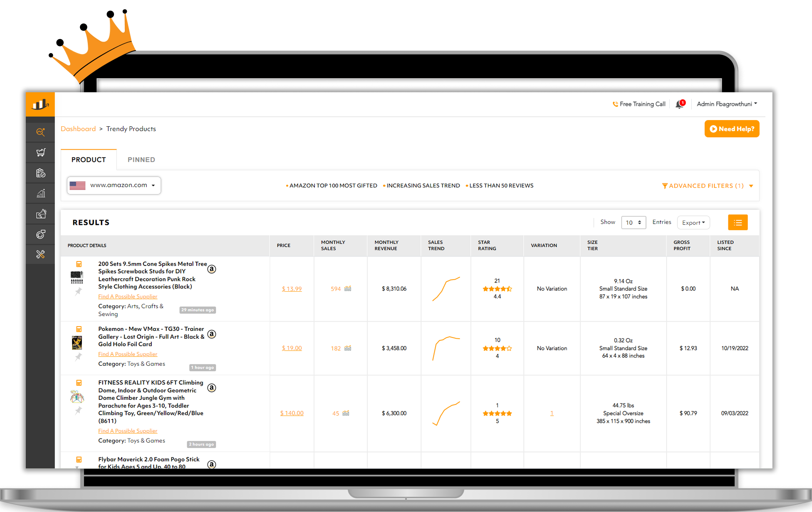Click the wrench tools sidebar icon

pyautogui.click(x=40, y=254)
